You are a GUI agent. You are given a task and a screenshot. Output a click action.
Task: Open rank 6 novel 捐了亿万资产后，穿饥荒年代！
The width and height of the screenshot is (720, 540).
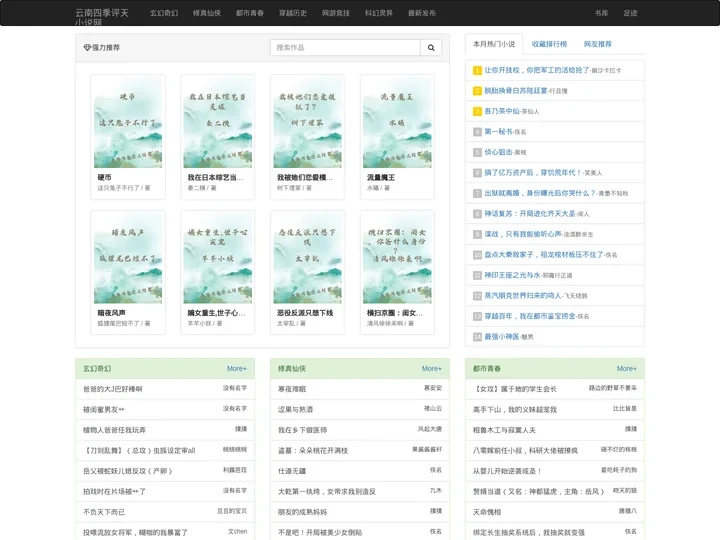[x=533, y=173]
